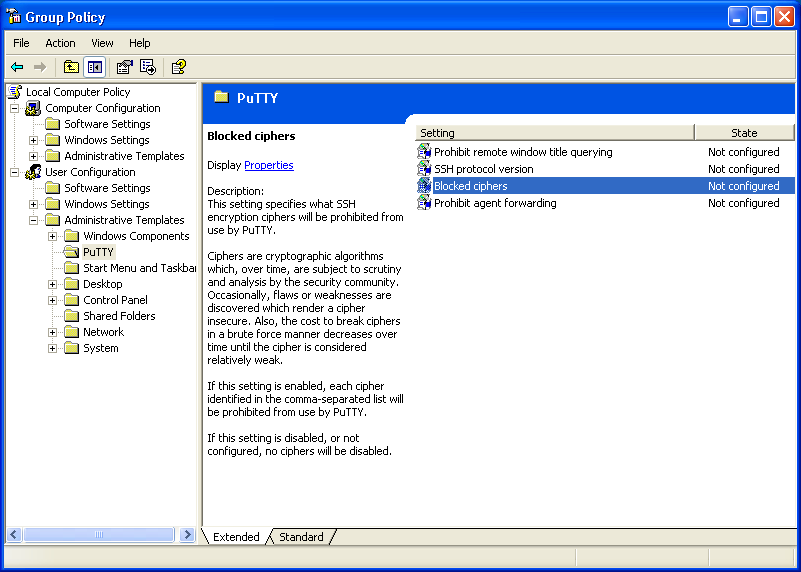Select the SSH protocol version setting

[483, 169]
